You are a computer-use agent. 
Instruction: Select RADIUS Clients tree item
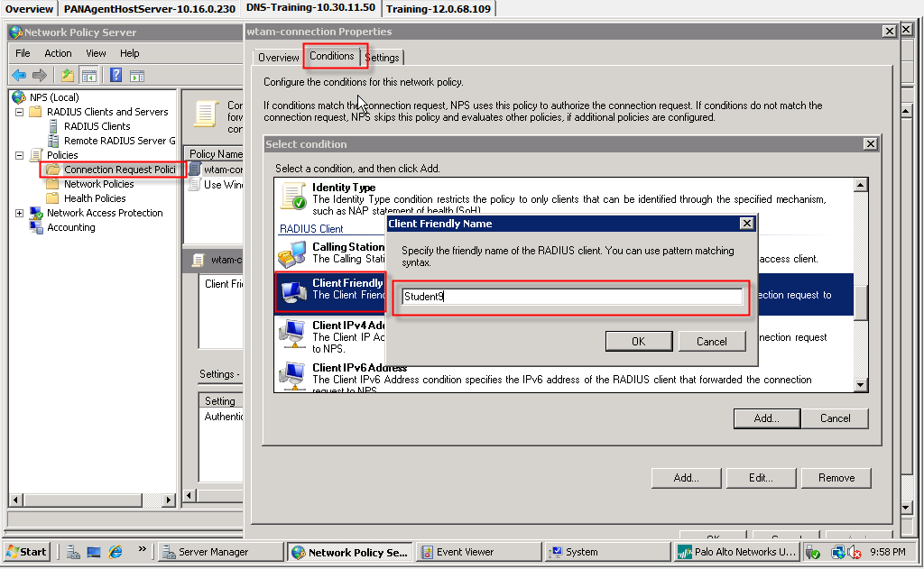pyautogui.click(x=97, y=126)
